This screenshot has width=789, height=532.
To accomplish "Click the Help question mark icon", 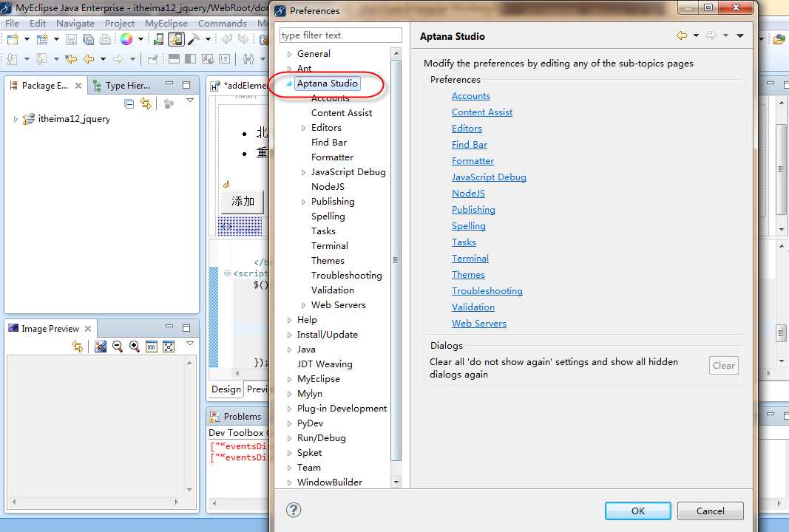I will tap(294, 510).
